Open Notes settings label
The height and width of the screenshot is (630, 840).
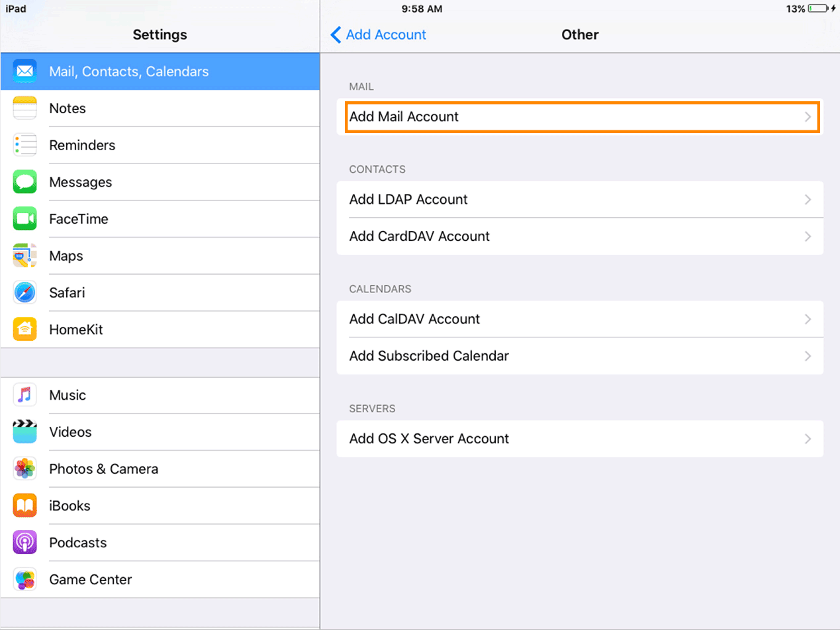tap(68, 108)
